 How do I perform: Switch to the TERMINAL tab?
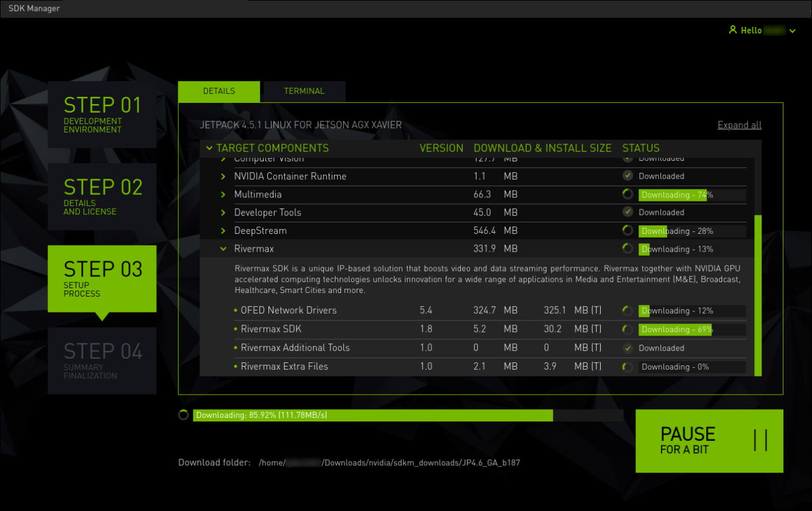click(x=304, y=91)
